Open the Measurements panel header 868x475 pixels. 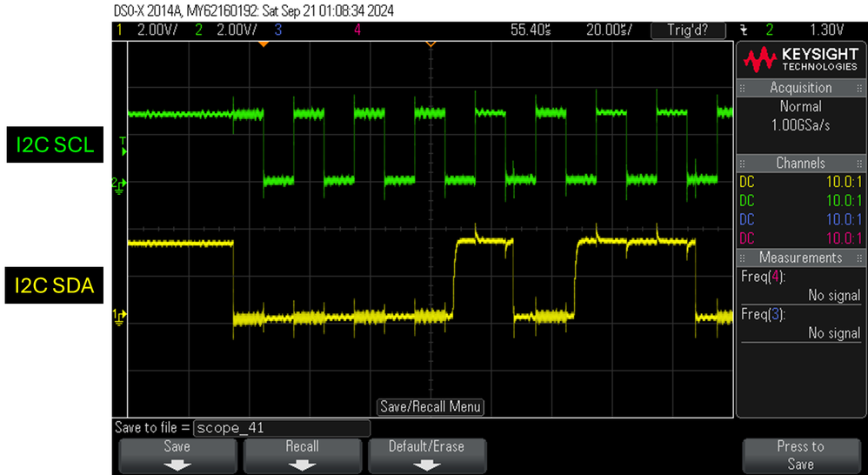(x=800, y=258)
